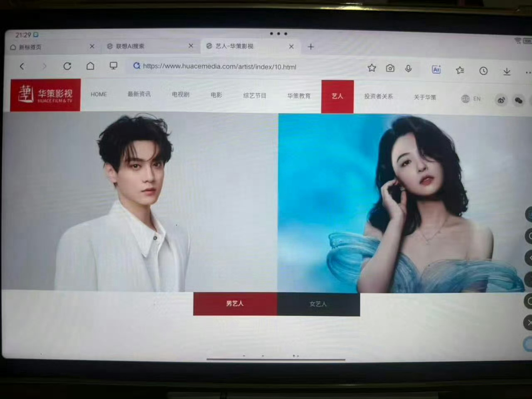Open the 最新资讯 menu item
The height and width of the screenshot is (399, 532).
[x=139, y=94]
